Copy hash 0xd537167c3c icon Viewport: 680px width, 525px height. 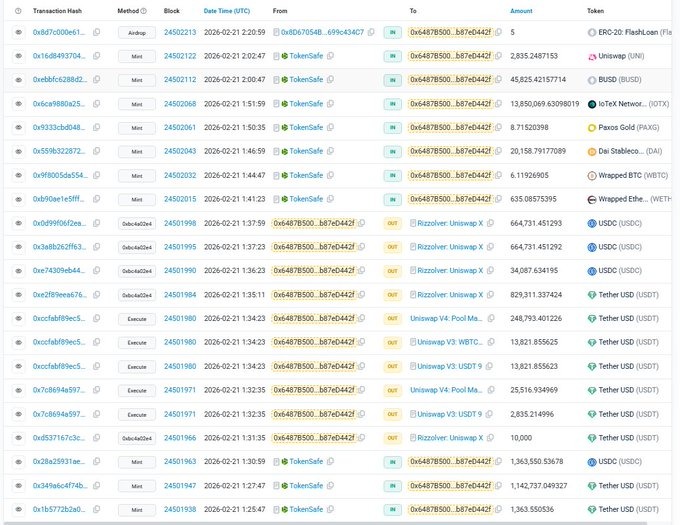tap(96, 438)
